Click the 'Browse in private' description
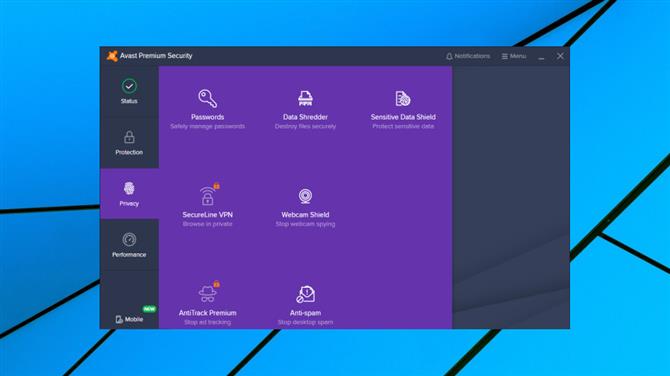670x376 pixels. (x=208, y=224)
